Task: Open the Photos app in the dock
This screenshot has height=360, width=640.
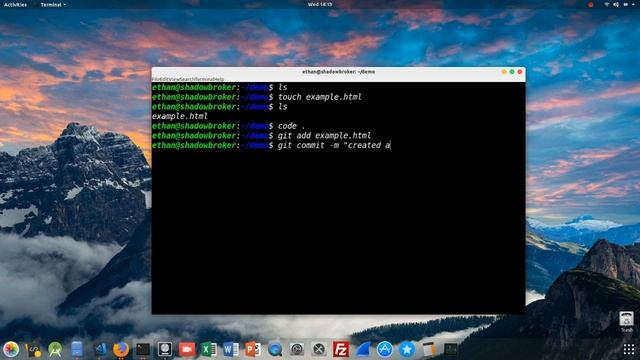Action: pos(11,349)
